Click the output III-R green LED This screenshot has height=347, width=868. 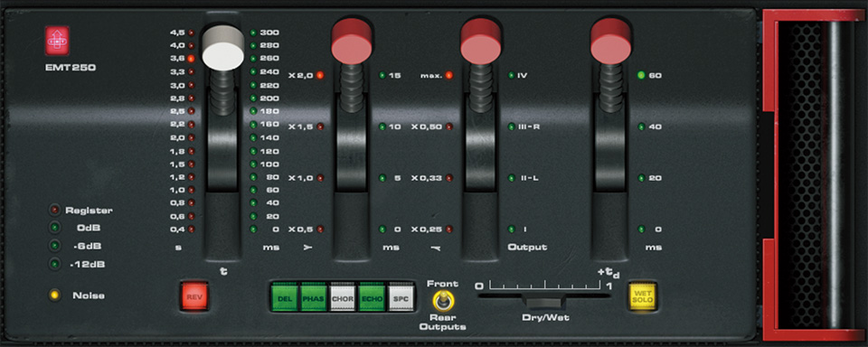[512, 127]
